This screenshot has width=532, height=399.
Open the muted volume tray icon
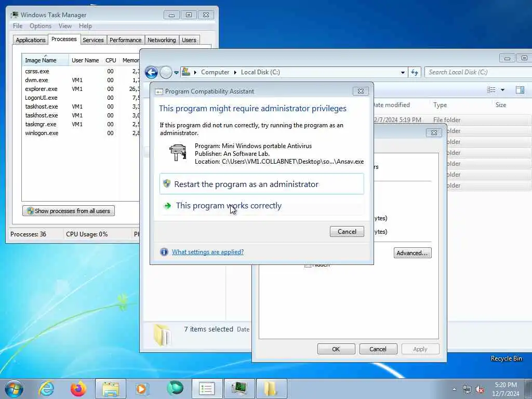tap(480, 390)
